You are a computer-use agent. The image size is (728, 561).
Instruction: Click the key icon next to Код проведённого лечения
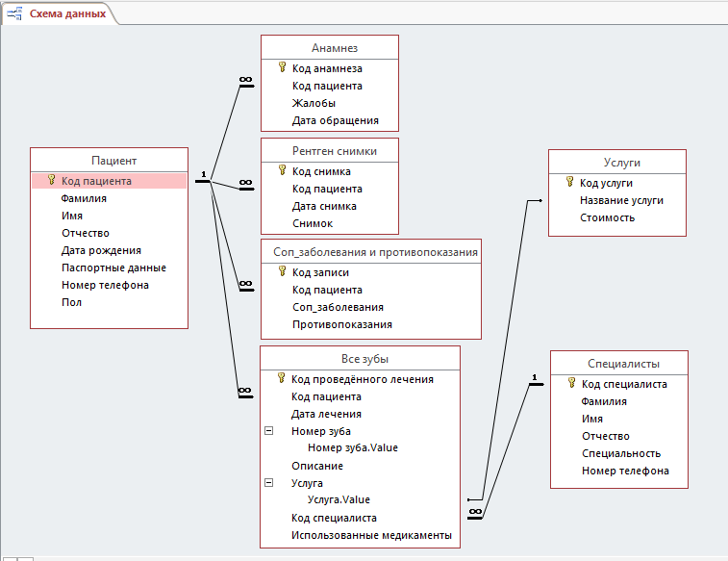pos(281,378)
